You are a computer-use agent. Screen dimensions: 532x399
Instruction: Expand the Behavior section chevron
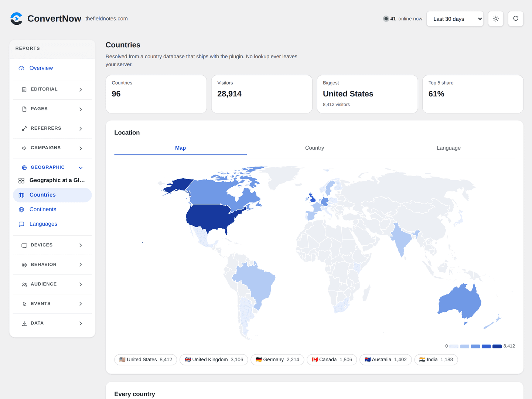(x=81, y=265)
